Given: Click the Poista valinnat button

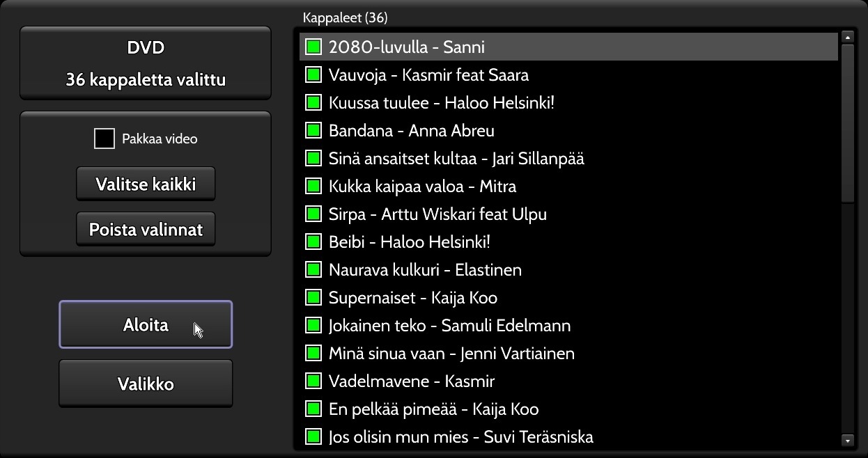Looking at the screenshot, I should (146, 230).
